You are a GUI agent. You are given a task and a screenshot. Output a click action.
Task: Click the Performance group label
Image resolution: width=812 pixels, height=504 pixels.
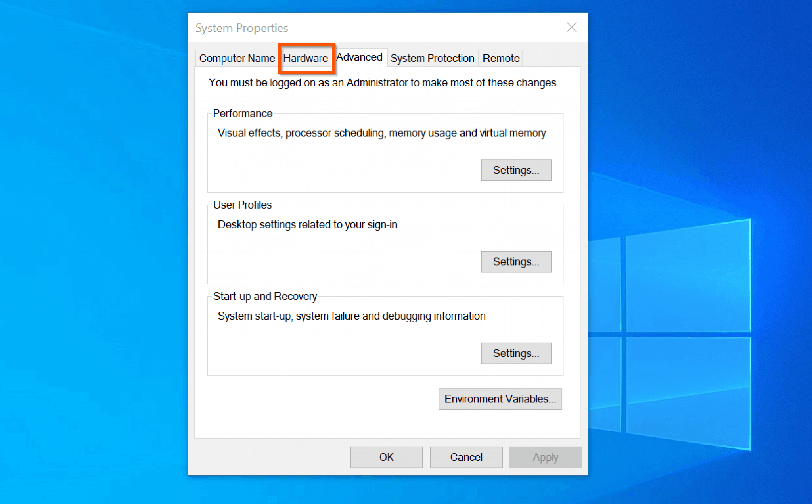tap(243, 113)
